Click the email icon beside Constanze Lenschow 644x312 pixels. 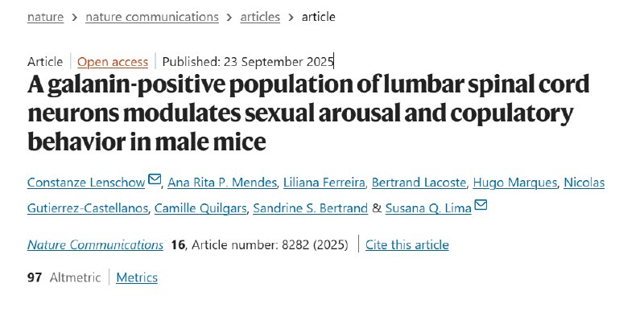coord(155,179)
